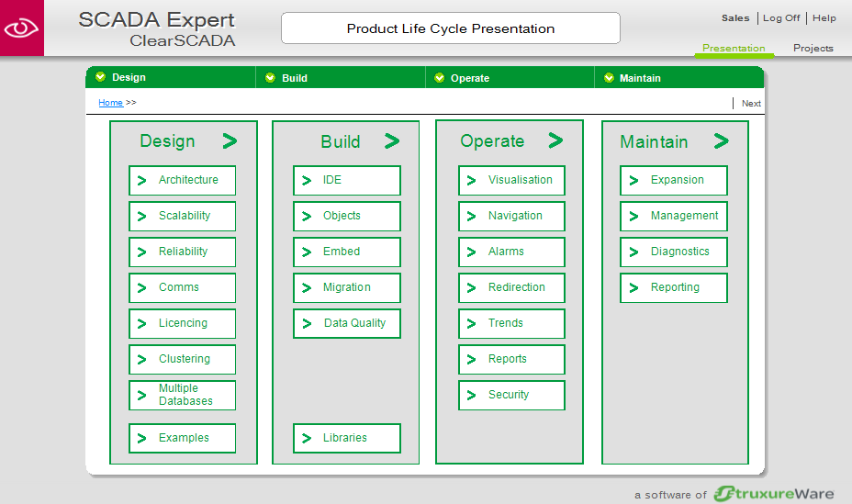This screenshot has height=504, width=852.
Task: Open the Multiple Databases topic
Action: (x=182, y=395)
